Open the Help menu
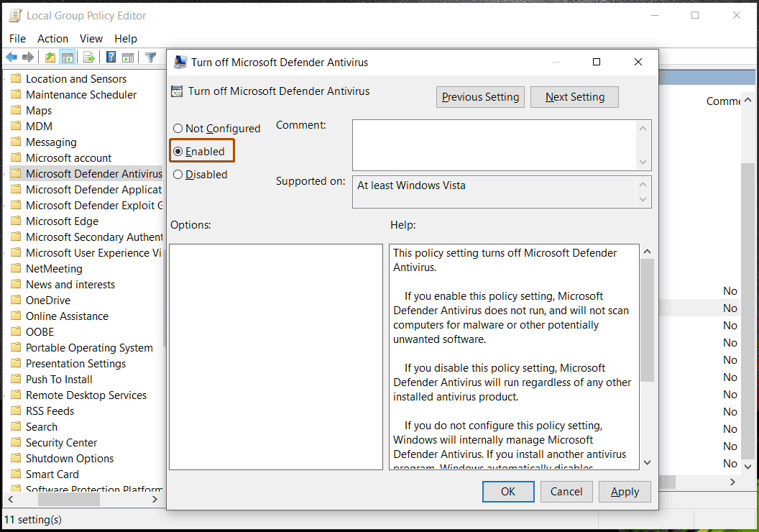 126,38
